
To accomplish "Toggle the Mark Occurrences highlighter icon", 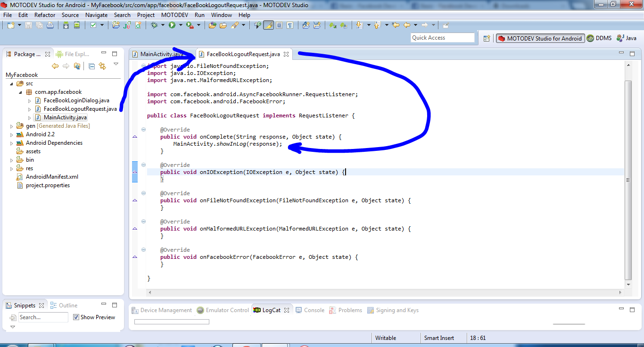I will click(x=268, y=25).
